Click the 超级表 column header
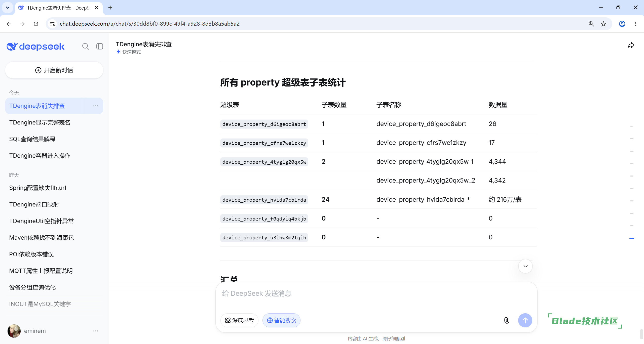The width and height of the screenshot is (644, 344). (x=230, y=105)
